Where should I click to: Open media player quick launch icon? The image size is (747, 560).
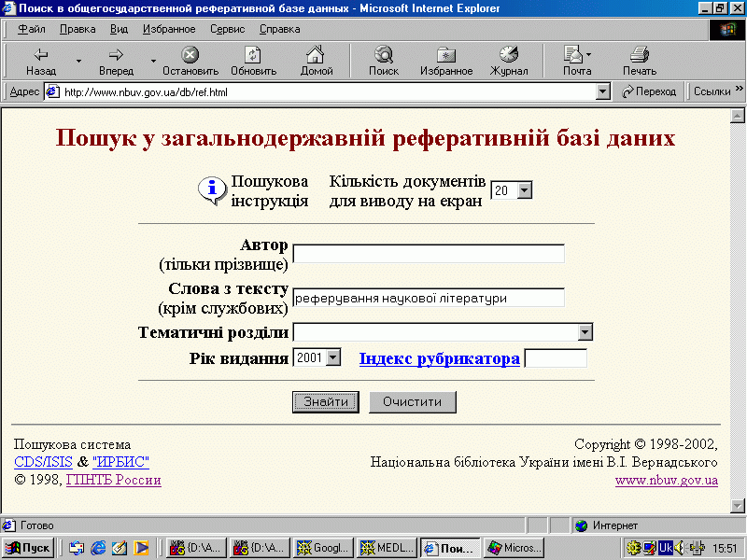pyautogui.click(x=141, y=548)
